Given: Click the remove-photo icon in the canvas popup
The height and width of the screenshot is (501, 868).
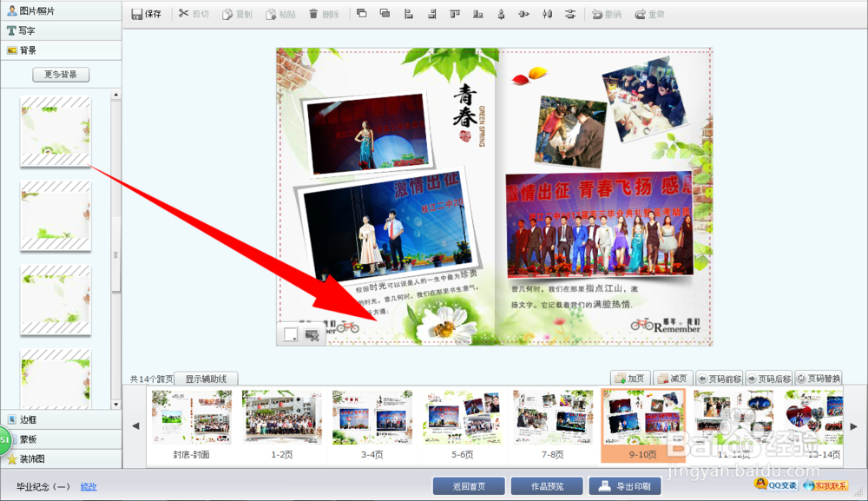Looking at the screenshot, I should [x=312, y=335].
